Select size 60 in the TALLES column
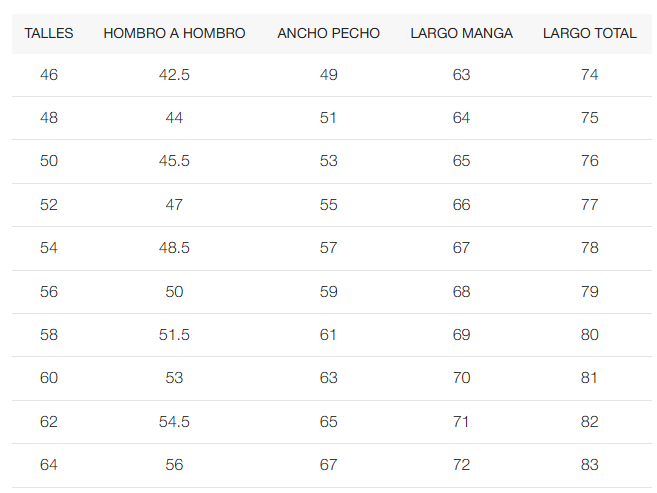This screenshot has height=493, width=657. tap(49, 378)
